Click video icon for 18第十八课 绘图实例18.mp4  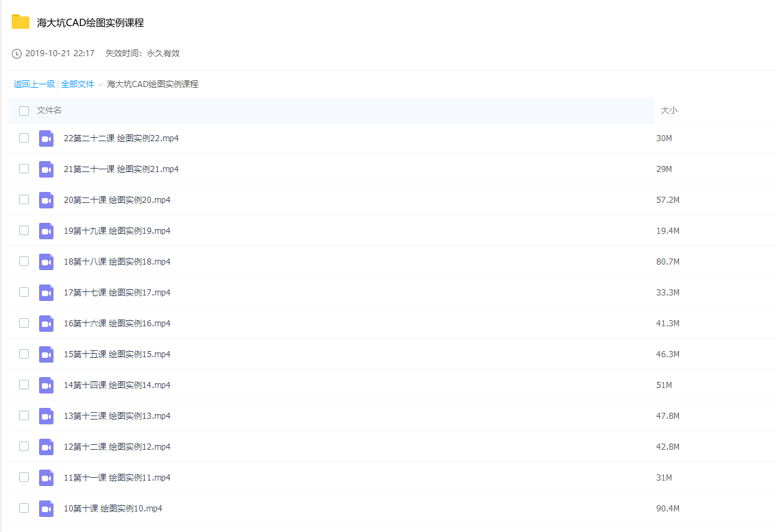pos(46,261)
